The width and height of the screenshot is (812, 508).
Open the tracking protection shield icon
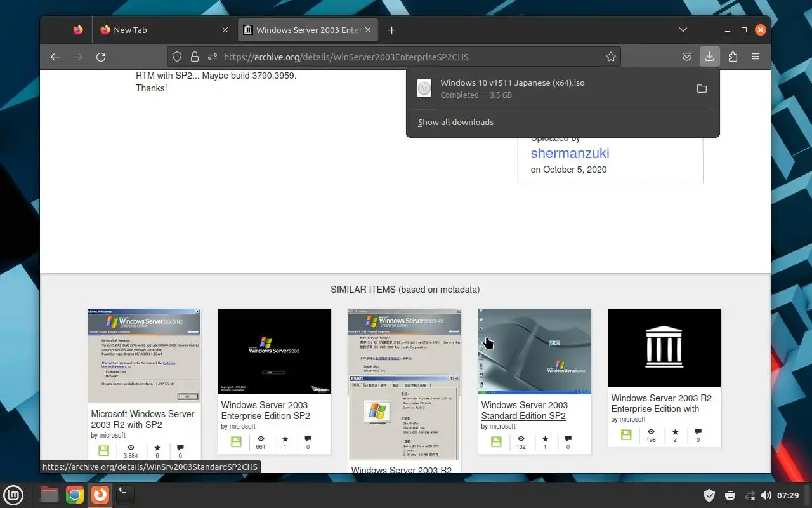tap(177, 57)
